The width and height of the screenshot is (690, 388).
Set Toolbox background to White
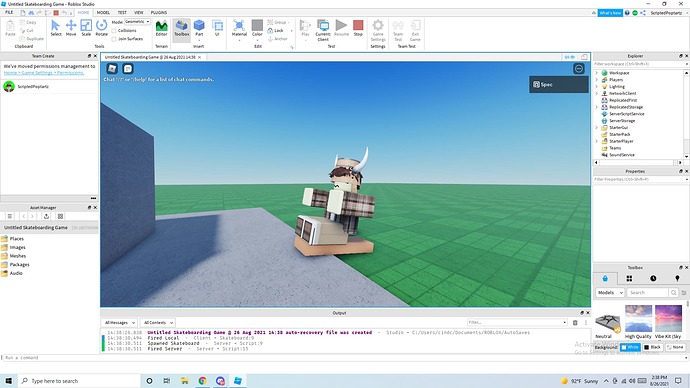(630, 347)
